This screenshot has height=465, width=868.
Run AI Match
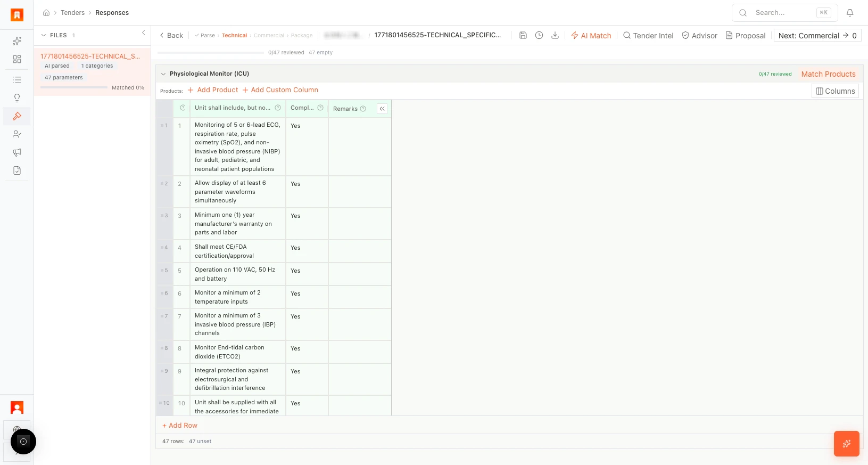[x=591, y=36]
